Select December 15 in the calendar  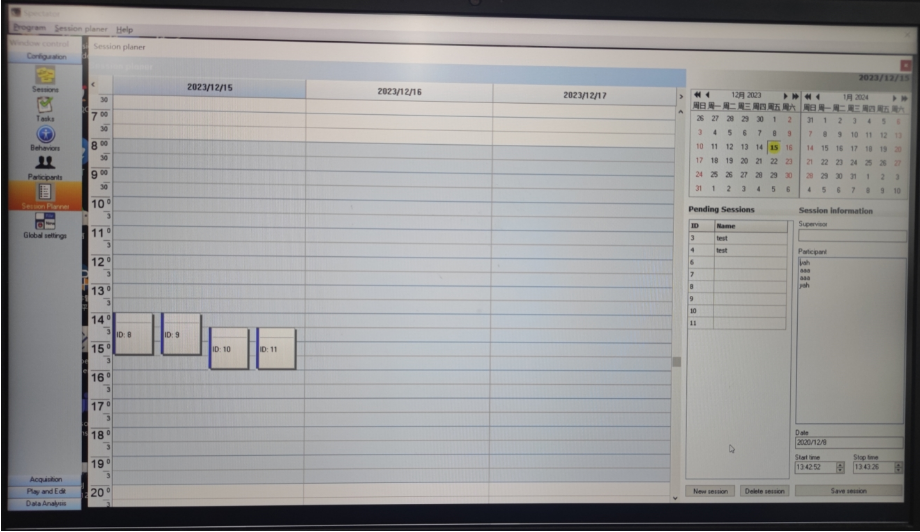773,147
